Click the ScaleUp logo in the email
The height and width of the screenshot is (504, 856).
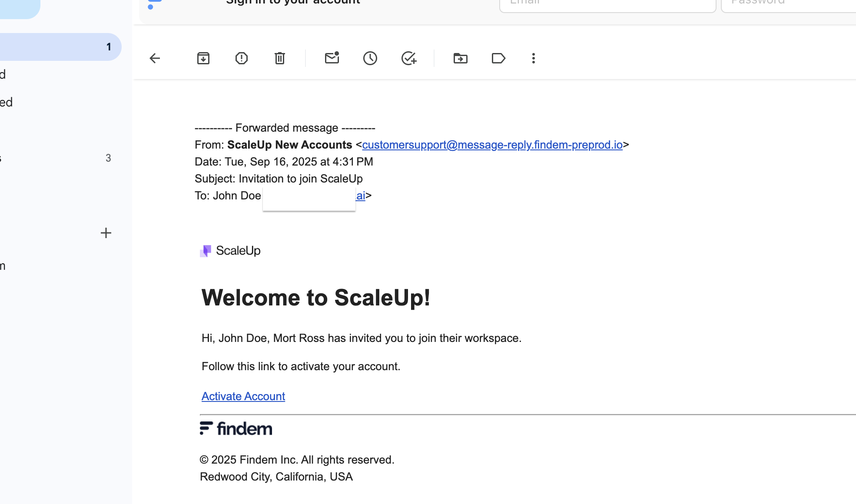(230, 251)
